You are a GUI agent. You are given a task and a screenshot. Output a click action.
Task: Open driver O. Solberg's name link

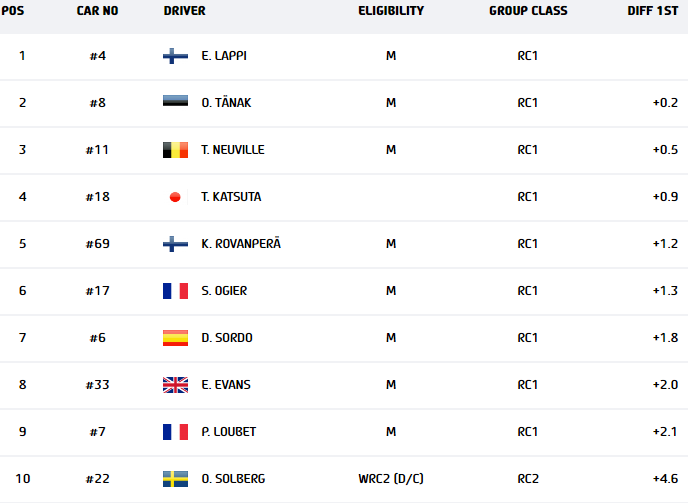click(x=232, y=479)
